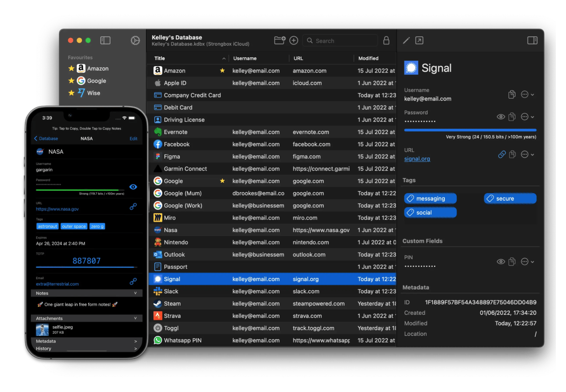The width and height of the screenshot is (566, 392).
Task: Expand the Attachments section on the phone
Action: (135, 318)
